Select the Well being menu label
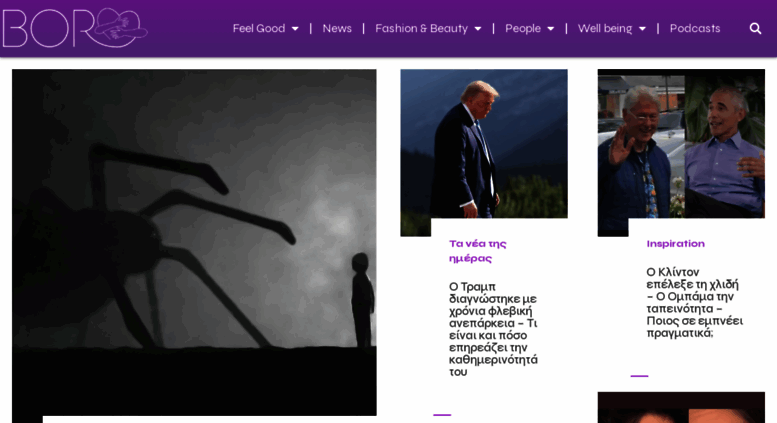 point(605,29)
